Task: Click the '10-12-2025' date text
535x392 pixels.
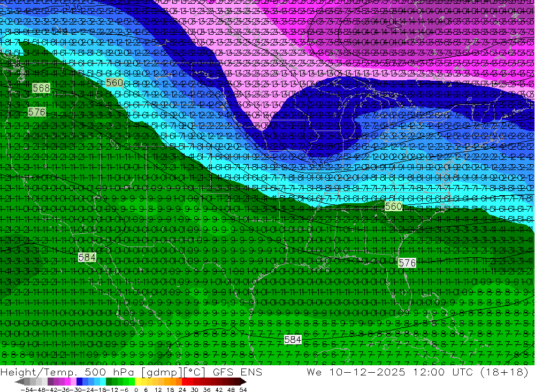Action: [x=367, y=372]
